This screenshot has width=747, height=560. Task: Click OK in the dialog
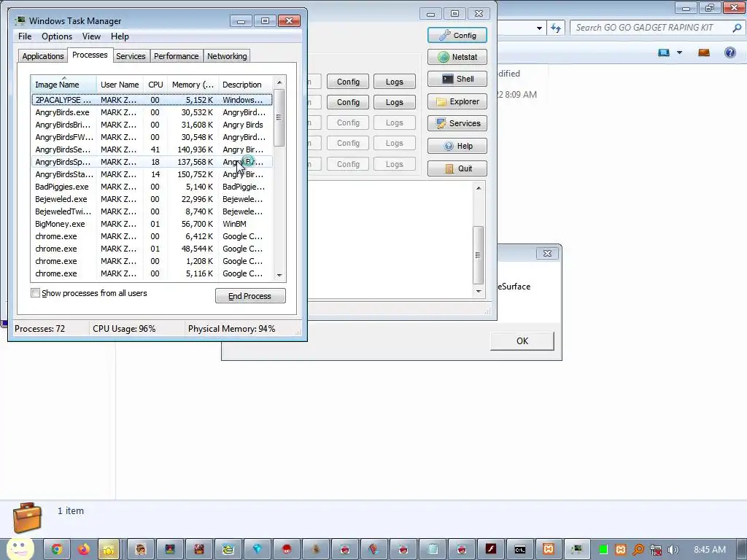click(x=522, y=341)
